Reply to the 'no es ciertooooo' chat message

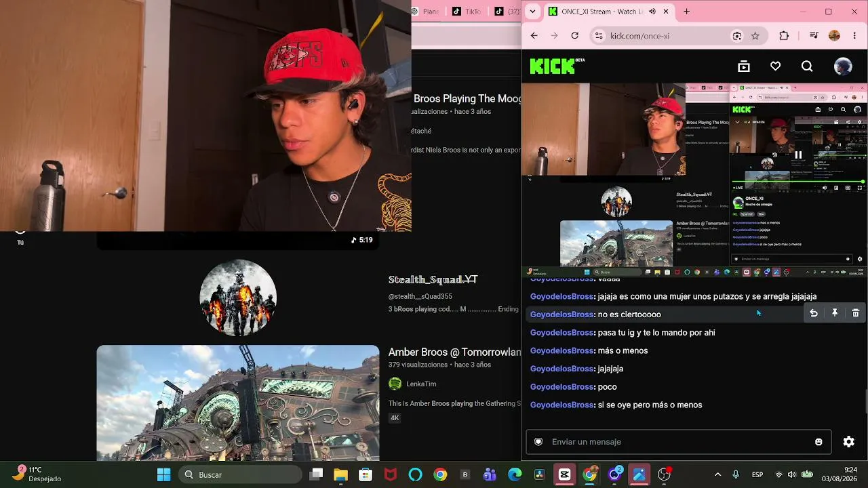pyautogui.click(x=814, y=312)
